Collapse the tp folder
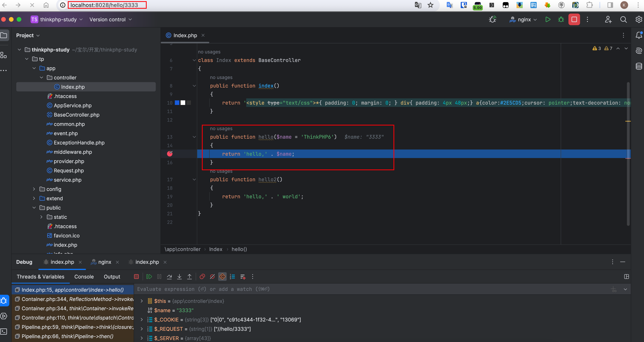This screenshot has width=644, height=342. [x=27, y=59]
